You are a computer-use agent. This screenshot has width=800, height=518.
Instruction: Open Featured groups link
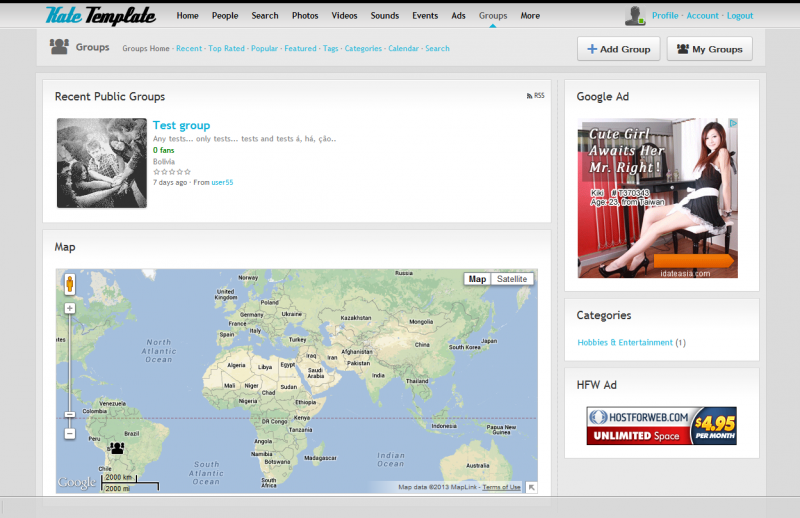coord(300,48)
